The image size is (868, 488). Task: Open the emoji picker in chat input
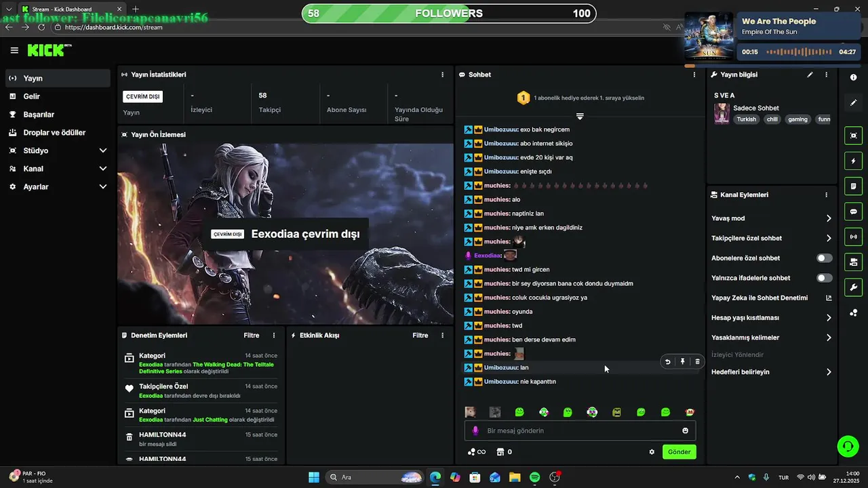pos(685,430)
